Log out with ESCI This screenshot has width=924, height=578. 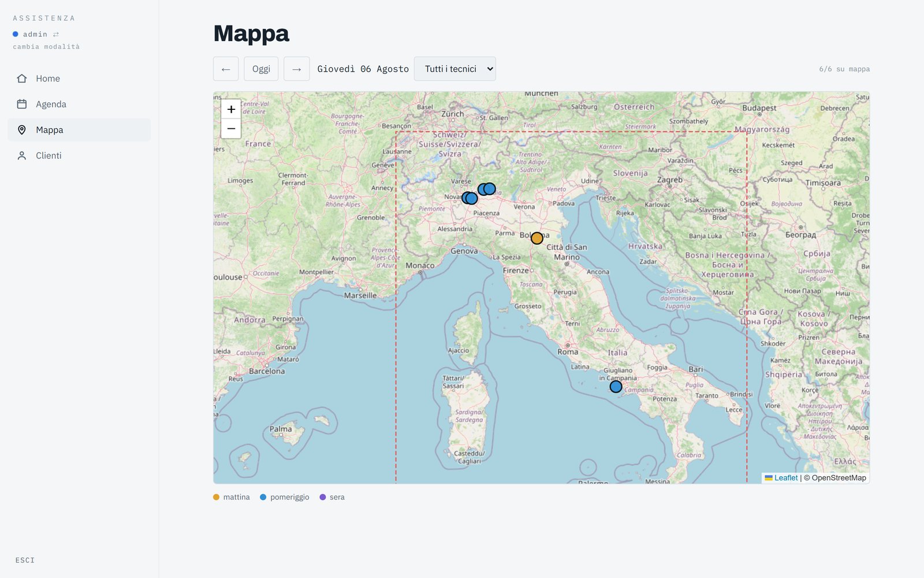click(x=25, y=560)
